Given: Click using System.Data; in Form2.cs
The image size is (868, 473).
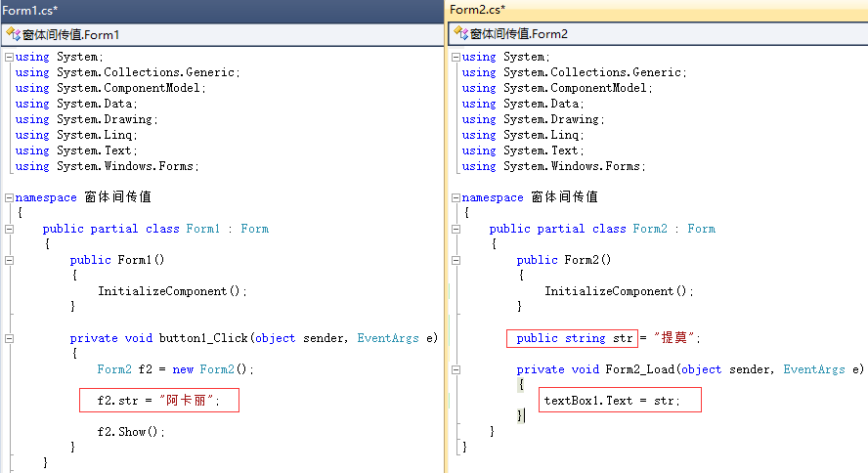Looking at the screenshot, I should click(523, 104).
